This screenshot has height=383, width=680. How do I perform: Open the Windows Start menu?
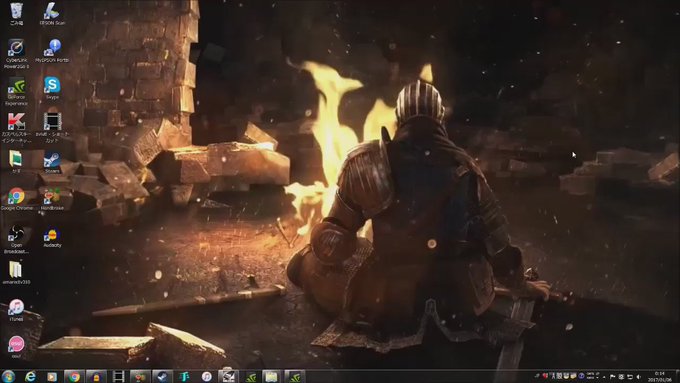8,376
